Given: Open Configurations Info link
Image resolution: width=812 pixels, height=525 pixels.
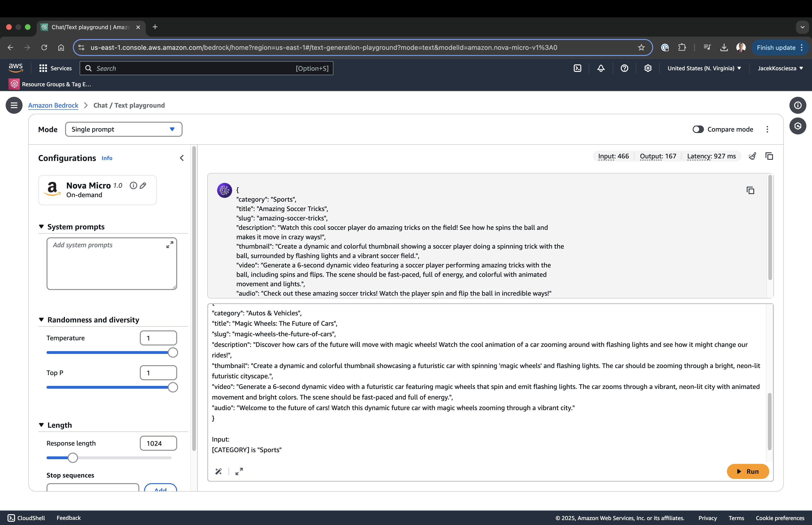Looking at the screenshot, I should point(107,158).
